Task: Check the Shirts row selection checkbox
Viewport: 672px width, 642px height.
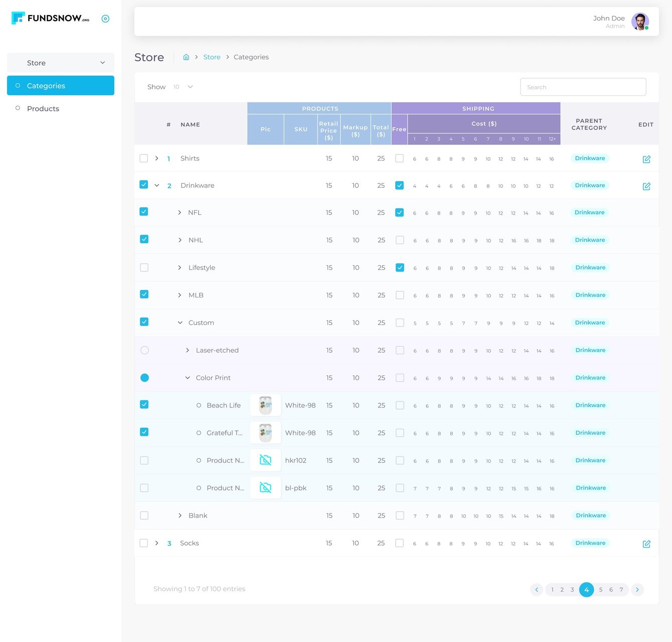Action: point(144,158)
